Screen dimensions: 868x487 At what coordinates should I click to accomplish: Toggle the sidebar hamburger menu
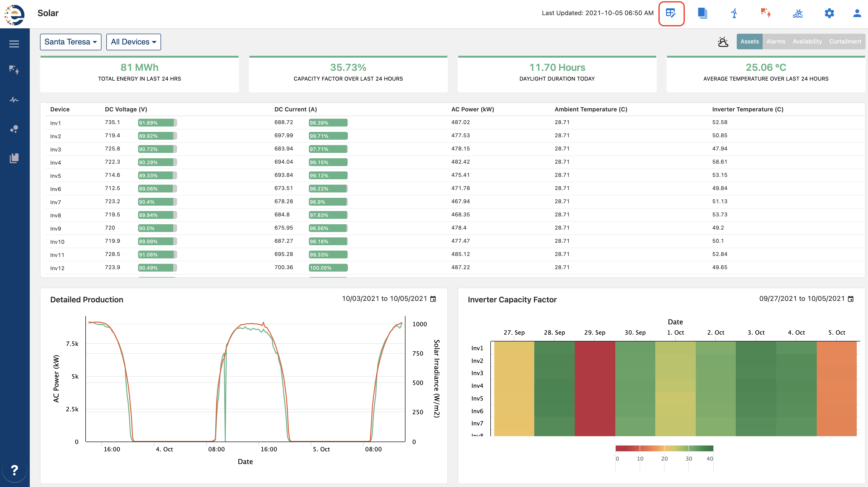(14, 44)
